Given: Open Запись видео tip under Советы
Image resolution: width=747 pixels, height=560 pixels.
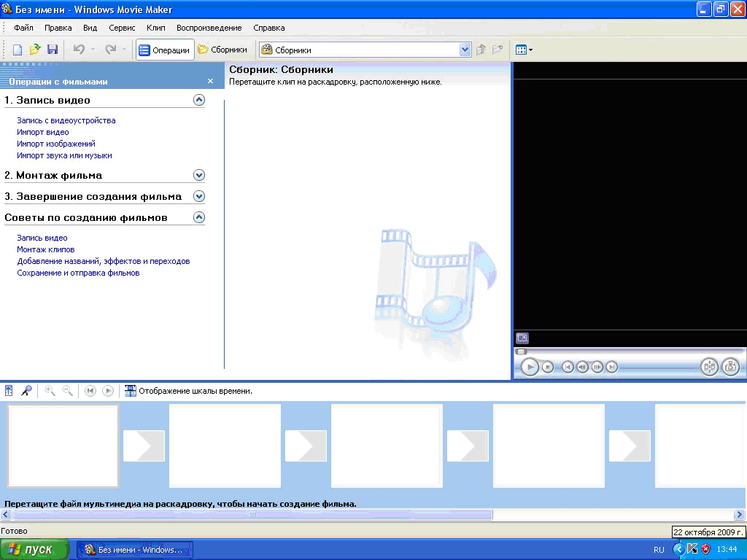Looking at the screenshot, I should (x=42, y=238).
